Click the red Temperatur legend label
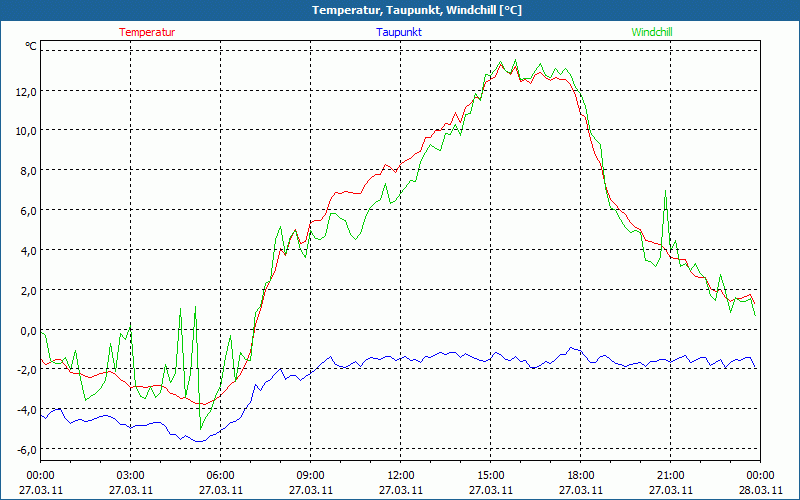The image size is (800, 500). 147,32
